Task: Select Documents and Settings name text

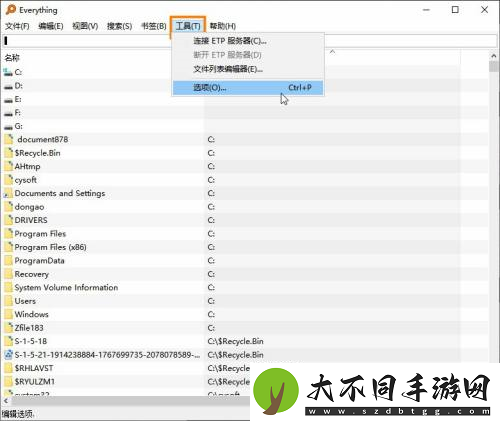Action: (60, 193)
